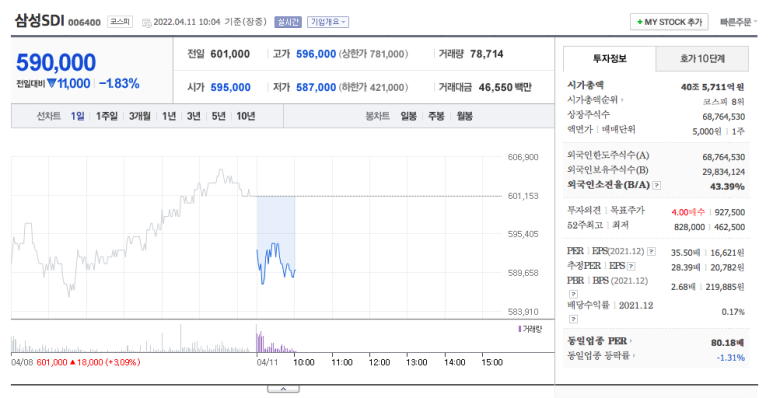Click the 외국인소진율 value 43.39%
This screenshot has height=398, width=773.
coord(727,186)
